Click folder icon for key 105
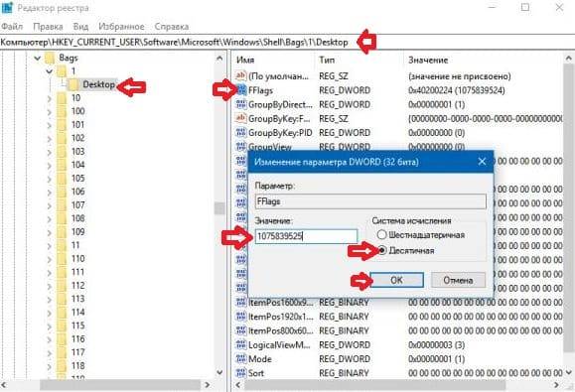575x392 pixels. pos(62,178)
